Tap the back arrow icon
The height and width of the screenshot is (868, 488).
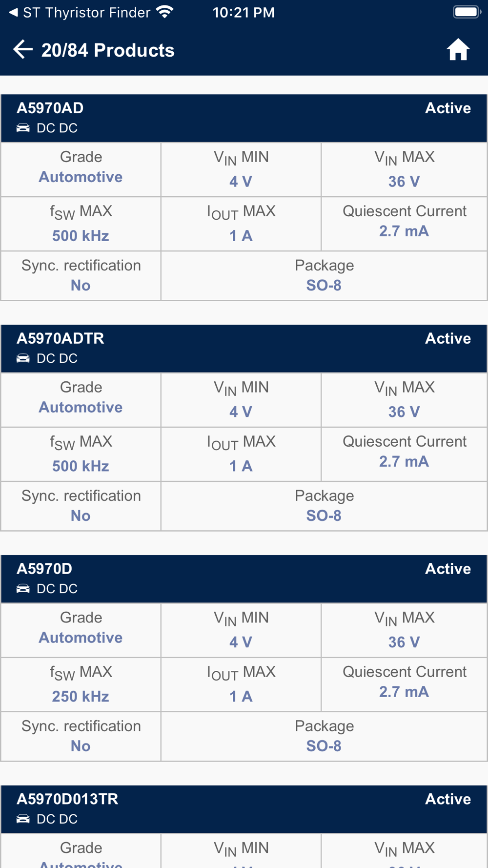[22, 50]
